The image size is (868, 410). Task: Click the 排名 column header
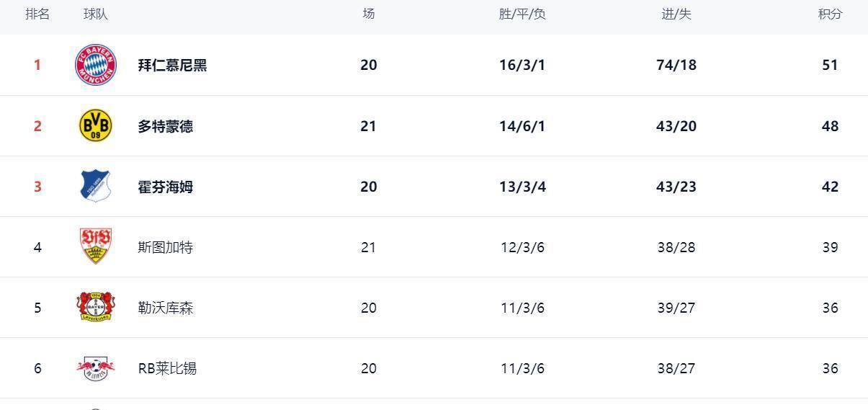pos(37,14)
